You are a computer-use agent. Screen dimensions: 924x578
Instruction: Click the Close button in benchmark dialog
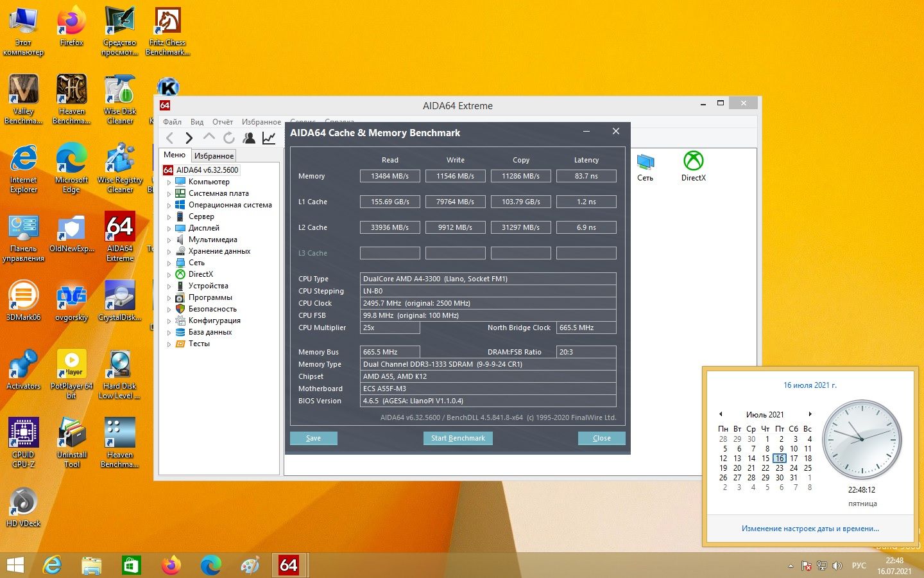[601, 438]
